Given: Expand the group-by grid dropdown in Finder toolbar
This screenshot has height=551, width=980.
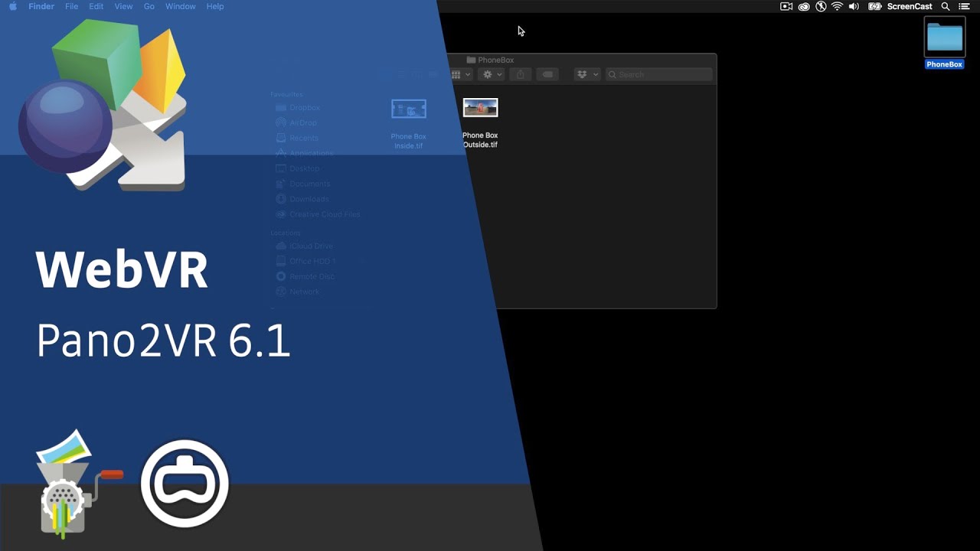Looking at the screenshot, I should tap(460, 74).
